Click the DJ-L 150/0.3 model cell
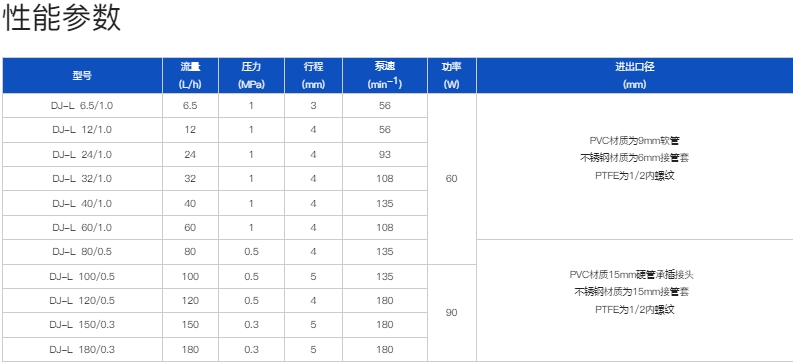793x364 pixels. 82,325
